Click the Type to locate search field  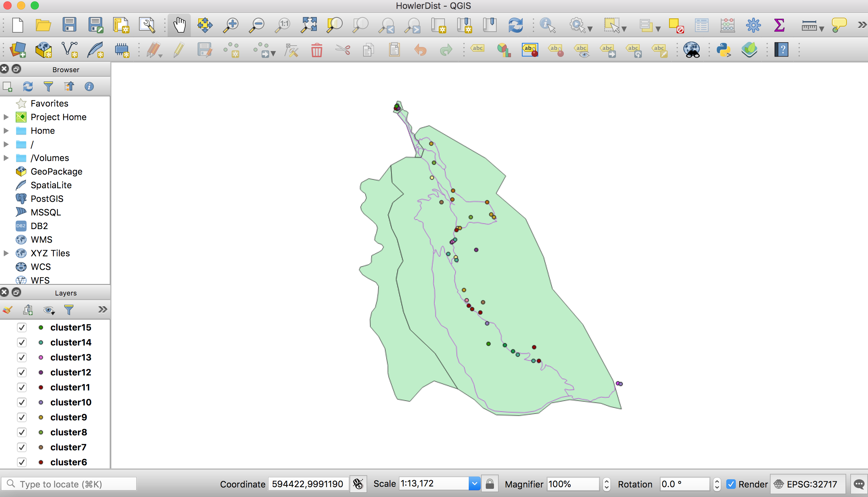[69, 484]
